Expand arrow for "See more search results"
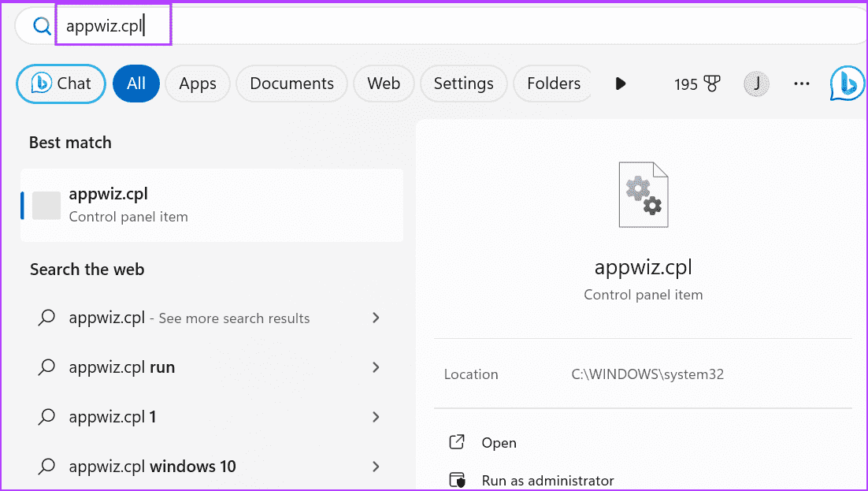The height and width of the screenshot is (491, 868). pyautogui.click(x=376, y=318)
